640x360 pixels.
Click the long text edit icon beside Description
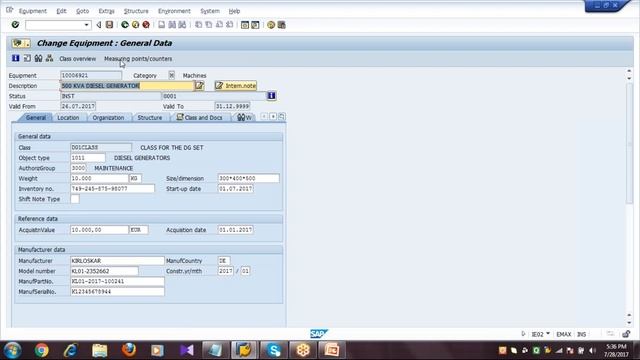coord(199,86)
